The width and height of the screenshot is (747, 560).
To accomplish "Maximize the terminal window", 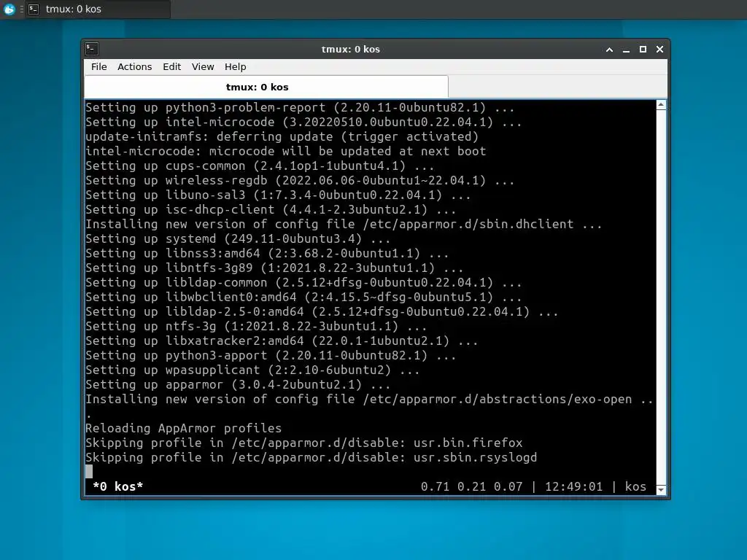I will click(643, 49).
